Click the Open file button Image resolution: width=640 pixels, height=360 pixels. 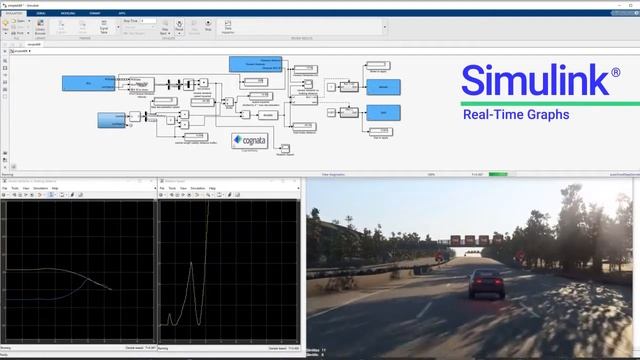[18, 21]
